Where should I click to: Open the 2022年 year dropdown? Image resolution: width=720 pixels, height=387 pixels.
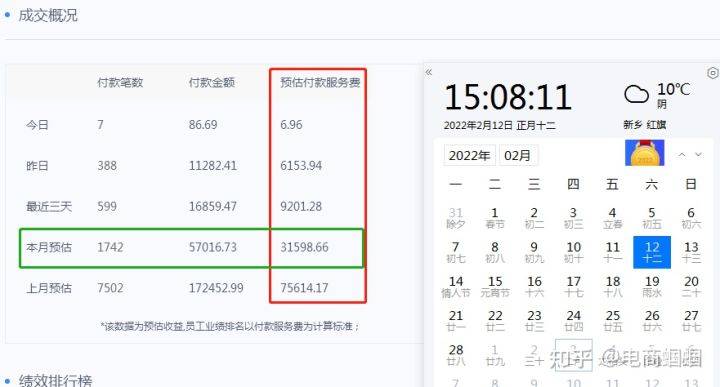(x=469, y=156)
